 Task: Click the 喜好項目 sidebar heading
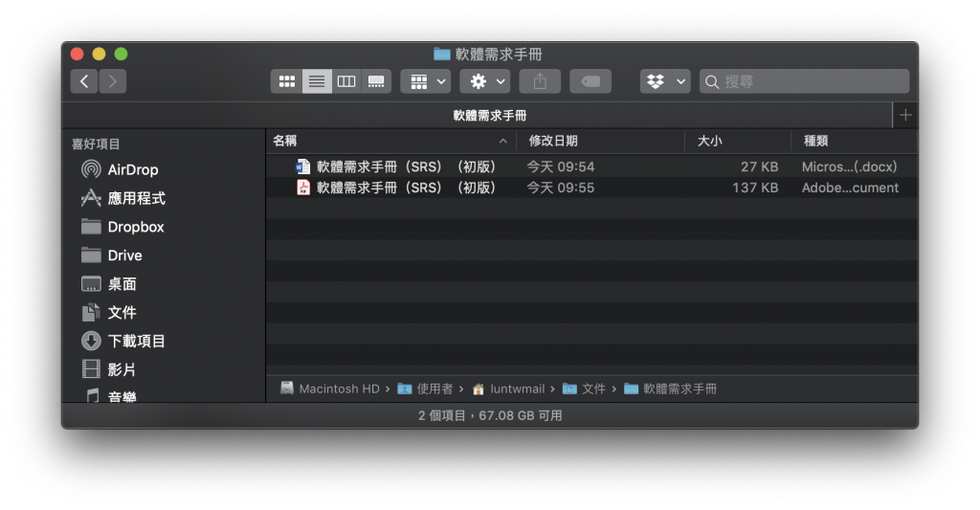96,144
